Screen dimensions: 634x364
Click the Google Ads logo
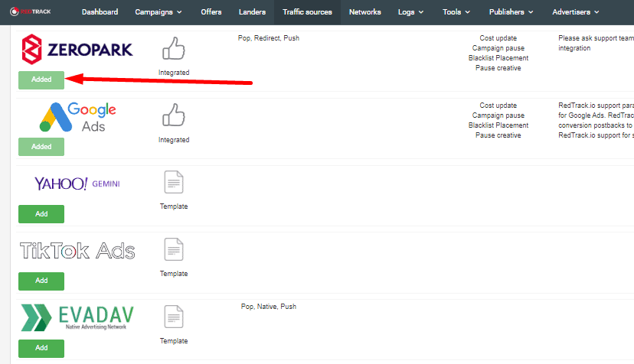(79, 117)
